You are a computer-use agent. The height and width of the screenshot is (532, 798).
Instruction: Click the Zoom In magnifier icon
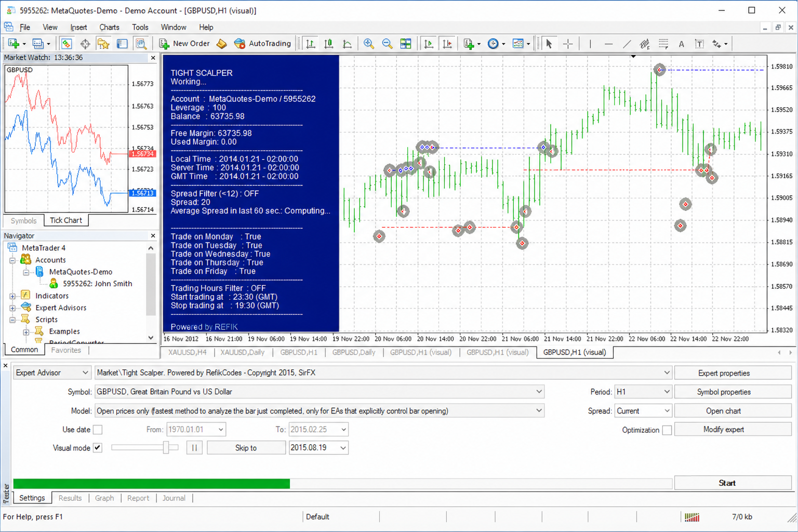tap(368, 44)
